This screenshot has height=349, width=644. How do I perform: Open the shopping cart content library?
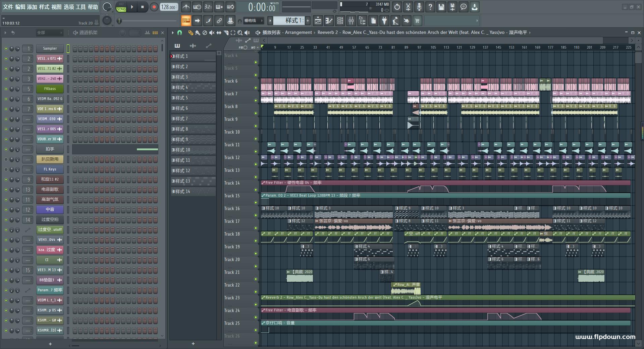point(417,21)
